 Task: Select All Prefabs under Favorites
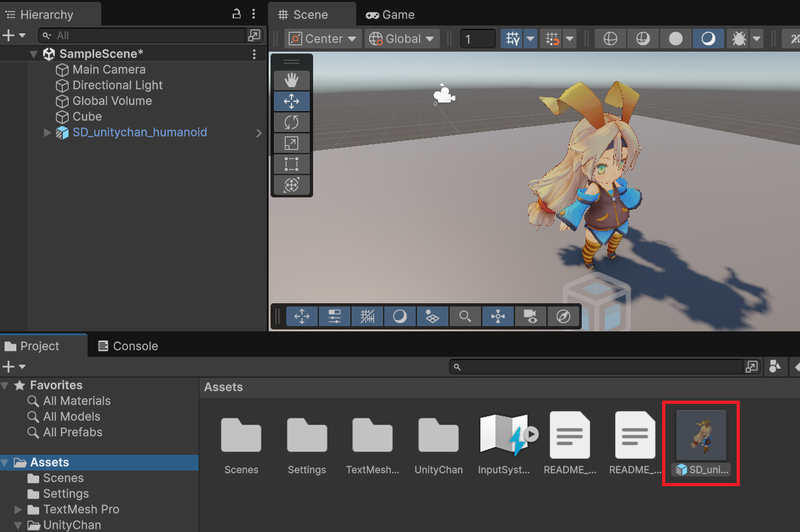[x=72, y=432]
